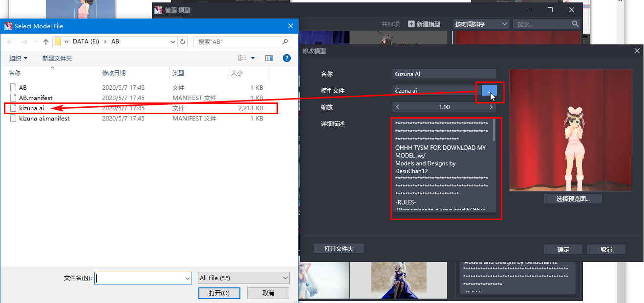The image size is (644, 303).
Task: Click the back navigation arrow
Action: [10, 41]
